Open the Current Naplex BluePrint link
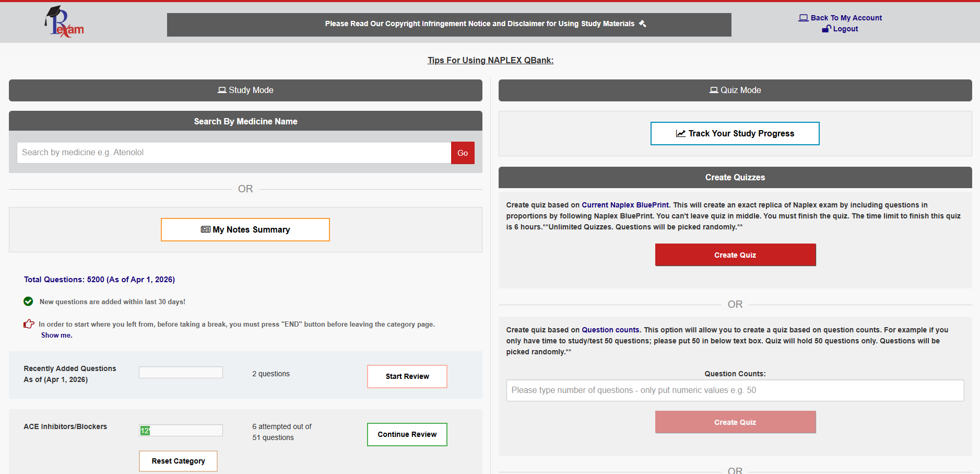The image size is (980, 474). pos(625,205)
